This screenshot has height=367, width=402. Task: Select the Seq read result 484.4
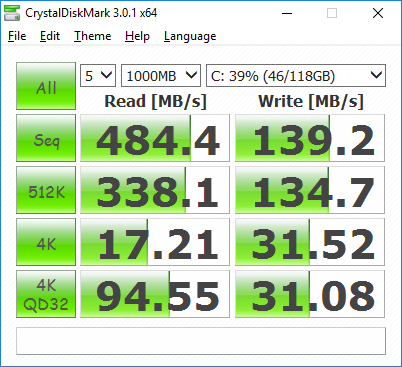pos(155,138)
